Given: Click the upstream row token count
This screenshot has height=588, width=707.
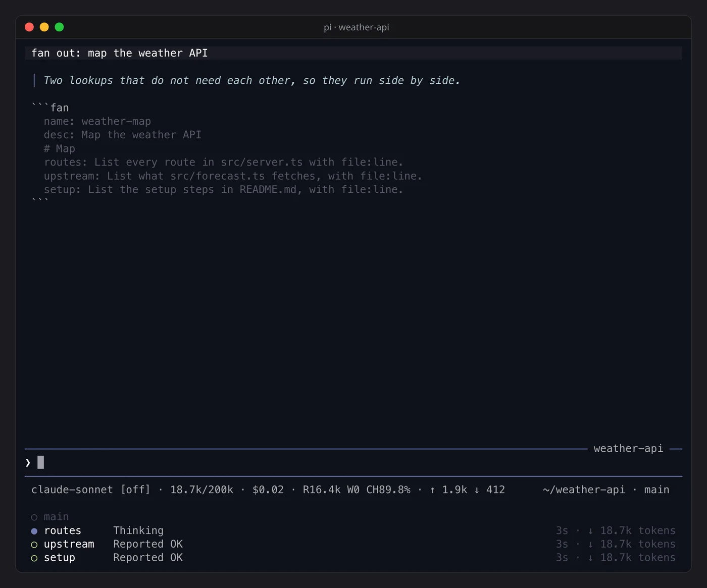Looking at the screenshot, I should (x=632, y=544).
